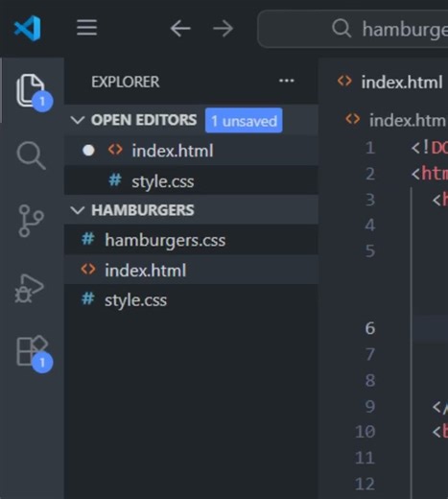Open hamburgers.css in the file tree
This screenshot has height=499, width=448.
191,240
